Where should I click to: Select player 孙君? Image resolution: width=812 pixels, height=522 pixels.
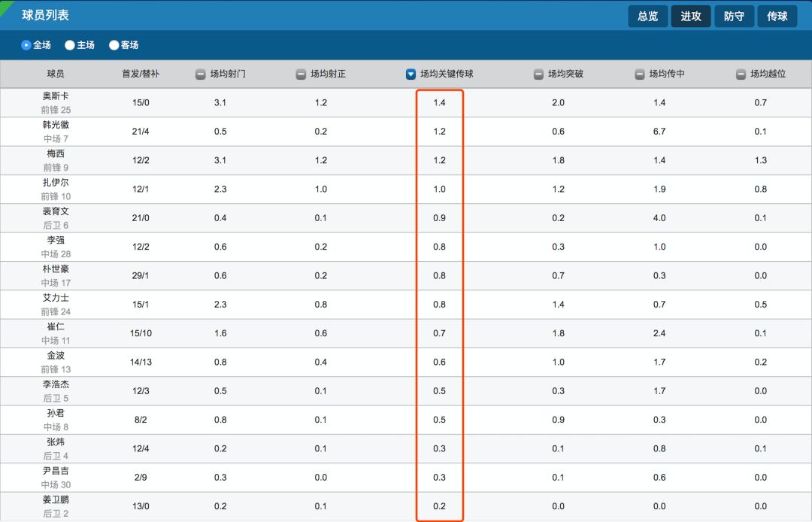point(56,413)
